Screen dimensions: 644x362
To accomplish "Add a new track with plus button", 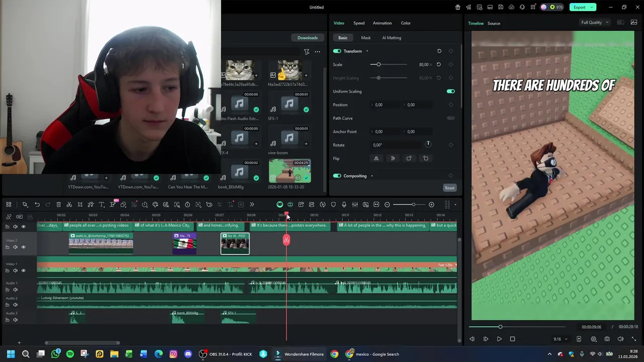I will coord(19,343).
